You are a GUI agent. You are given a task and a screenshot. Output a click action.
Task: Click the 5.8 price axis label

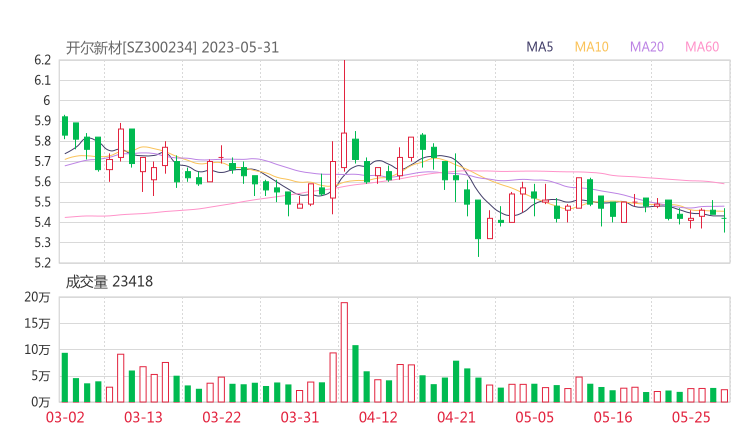coord(42,141)
